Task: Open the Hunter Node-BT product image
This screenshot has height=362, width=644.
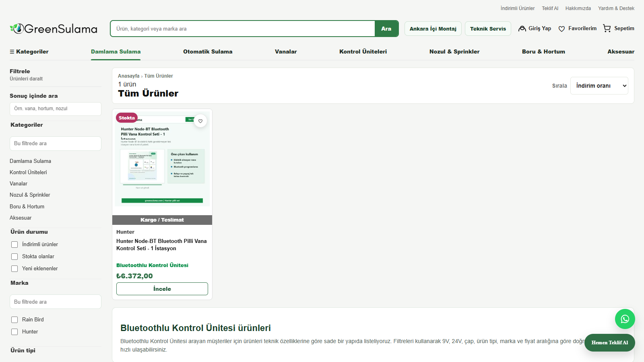Action: (162, 160)
